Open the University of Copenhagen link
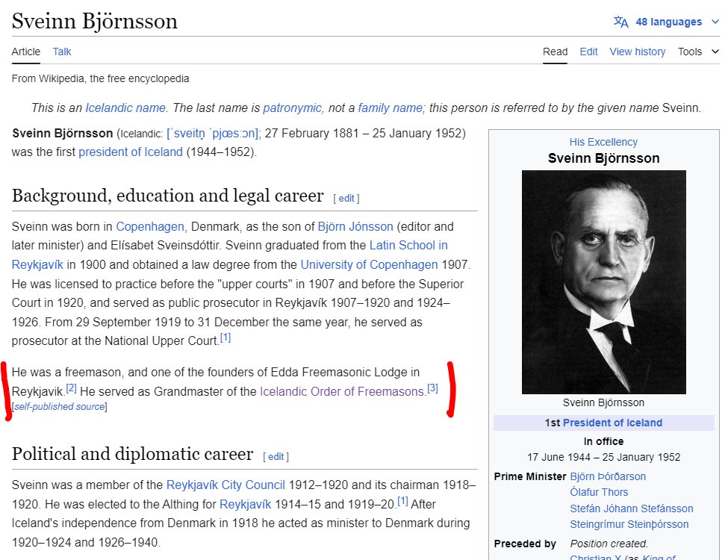This screenshot has width=728, height=560. coord(369,264)
